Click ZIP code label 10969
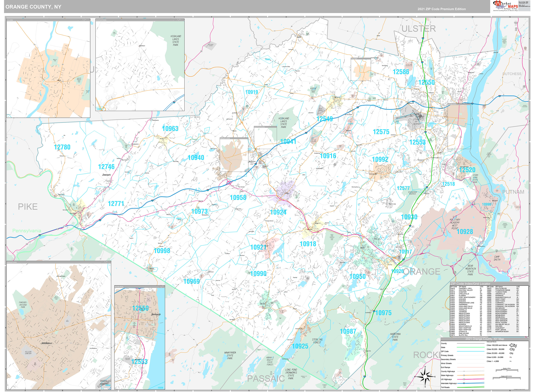This screenshot has height=392, width=533. [192, 281]
